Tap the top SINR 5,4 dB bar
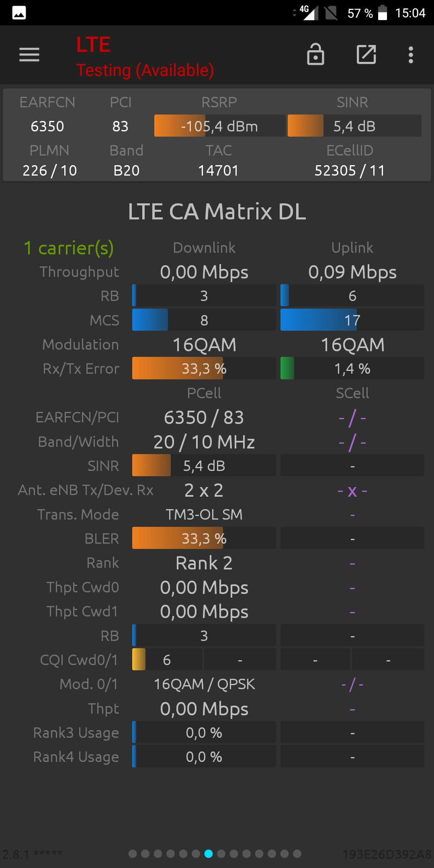The height and width of the screenshot is (868, 434). [x=354, y=126]
